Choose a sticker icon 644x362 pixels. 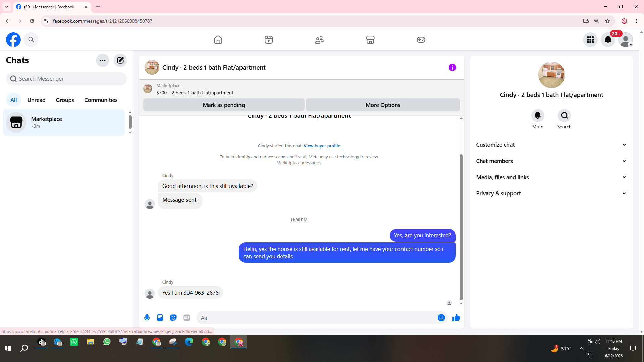pyautogui.click(x=173, y=318)
